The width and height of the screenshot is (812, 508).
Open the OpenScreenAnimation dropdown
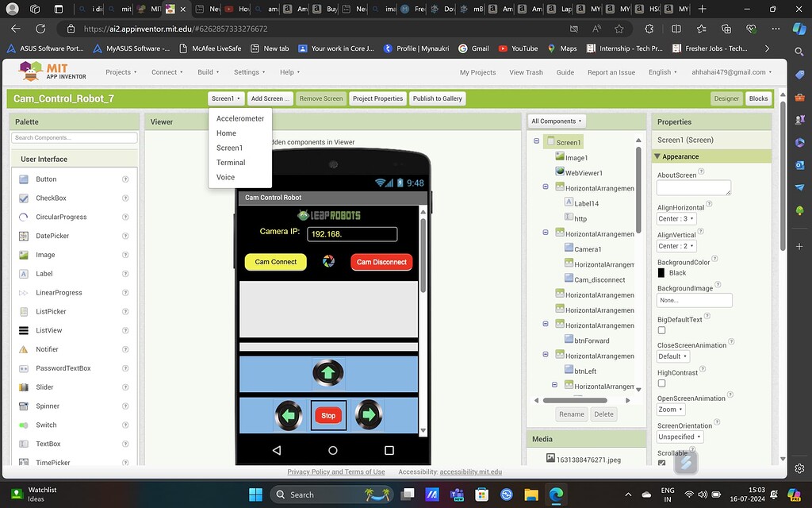(x=670, y=409)
